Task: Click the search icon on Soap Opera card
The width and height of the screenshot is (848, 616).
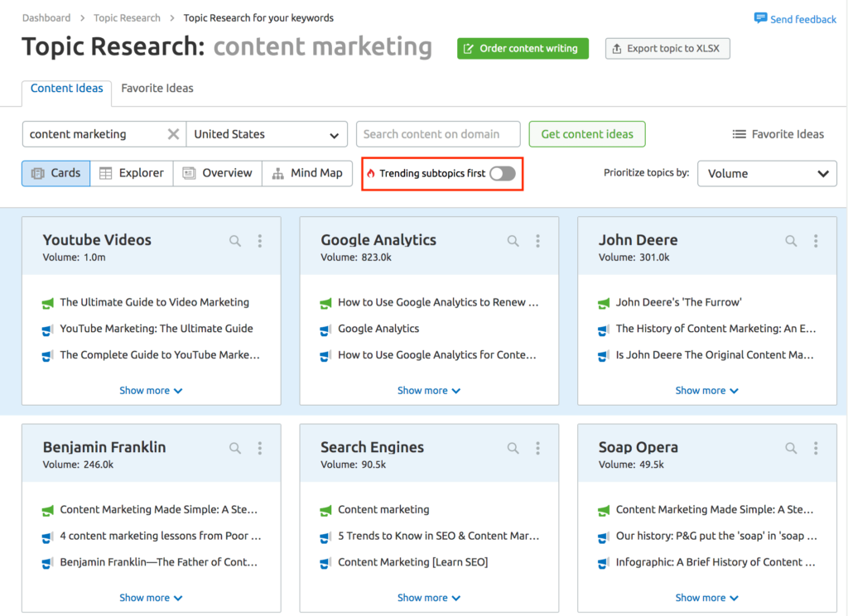Action: [x=791, y=449]
